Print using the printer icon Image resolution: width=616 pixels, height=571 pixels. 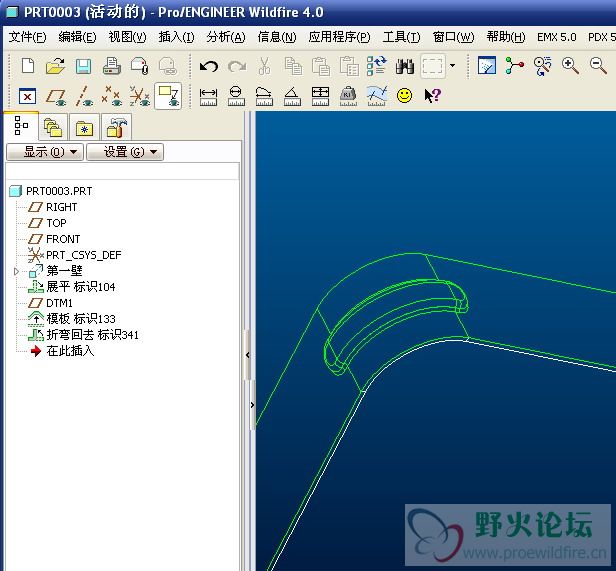(x=112, y=66)
